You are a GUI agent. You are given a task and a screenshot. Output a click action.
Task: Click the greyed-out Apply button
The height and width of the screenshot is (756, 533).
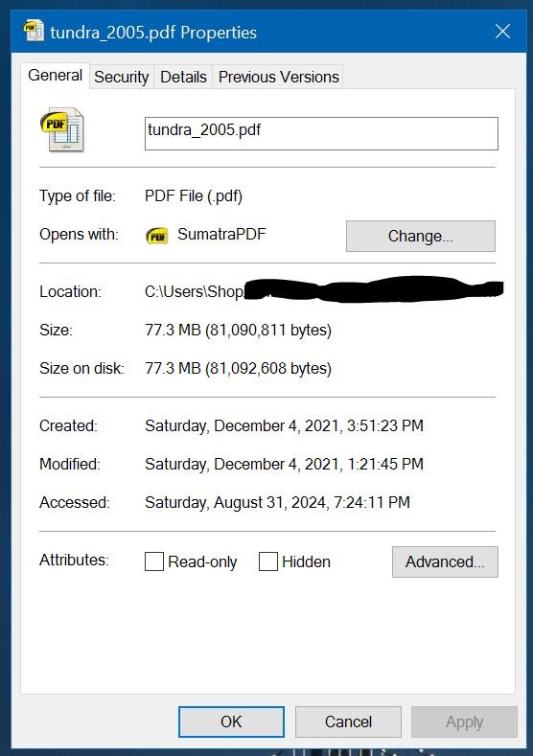tap(465, 722)
